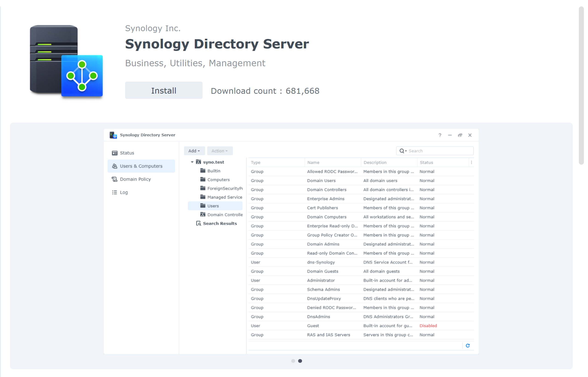
Task: Open the search filter dropdown arrow
Action: [406, 151]
